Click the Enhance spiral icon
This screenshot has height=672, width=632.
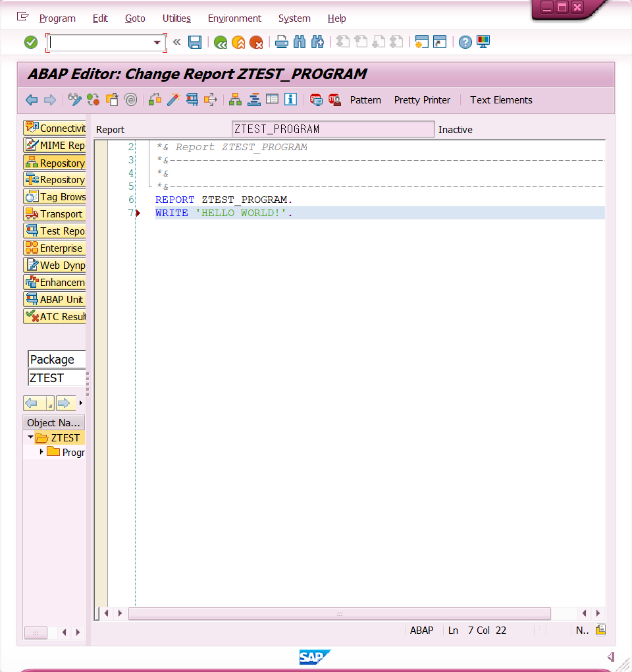pos(130,99)
